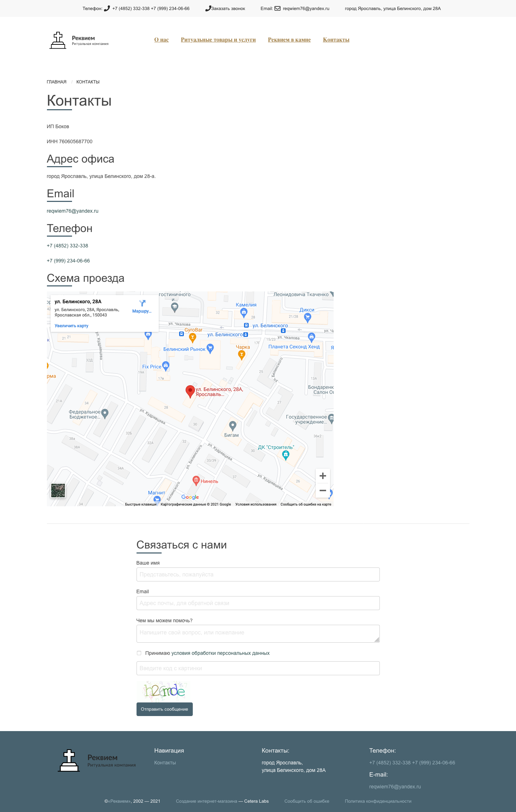This screenshot has width=516, height=812.
Task: Zoom out the map with minus button
Action: (x=322, y=490)
